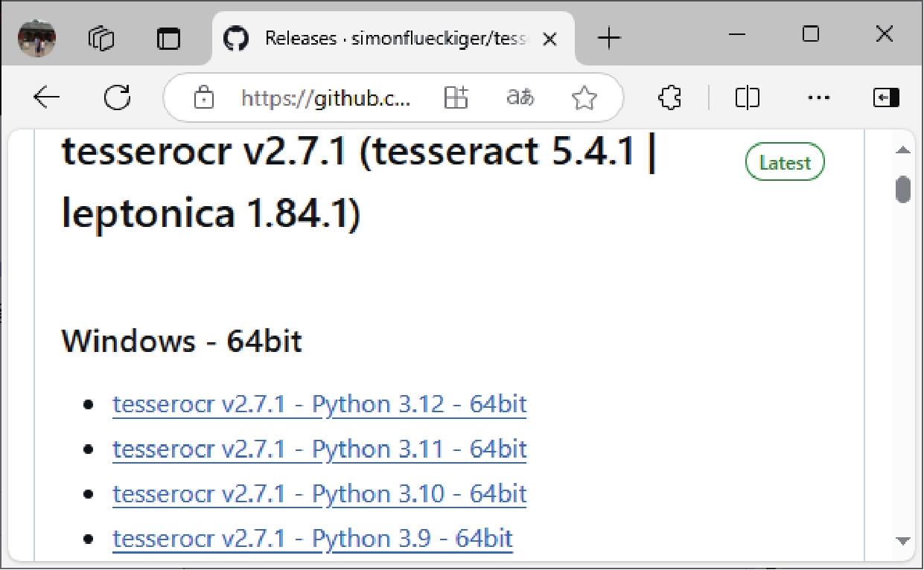
Task: Open tesserocr v2.7.1 Python 3.12 64bit link
Action: (x=319, y=404)
